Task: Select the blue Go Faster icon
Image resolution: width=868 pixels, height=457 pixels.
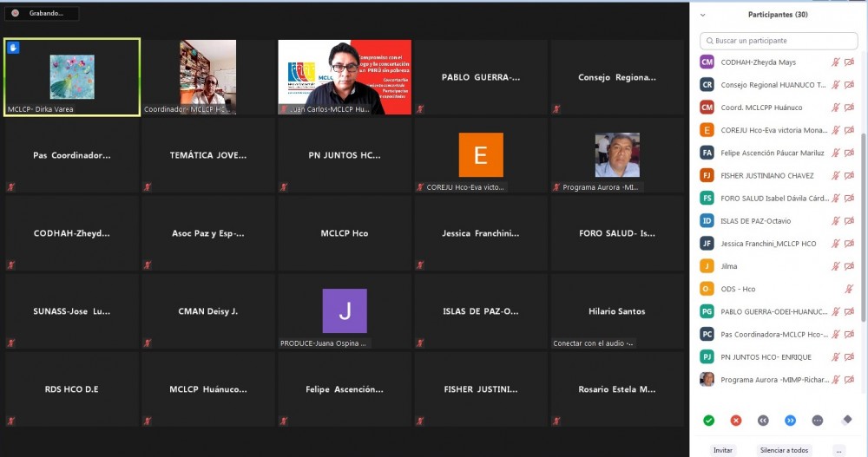Action: (x=790, y=421)
